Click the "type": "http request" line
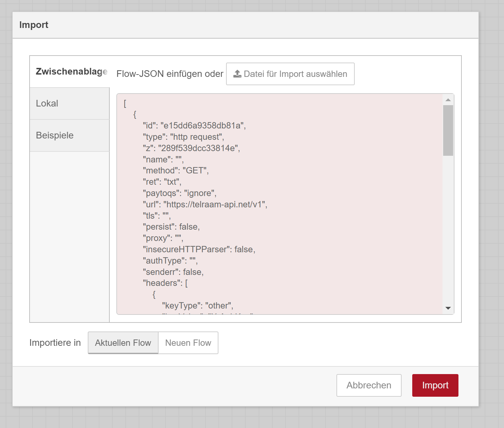 pos(184,137)
